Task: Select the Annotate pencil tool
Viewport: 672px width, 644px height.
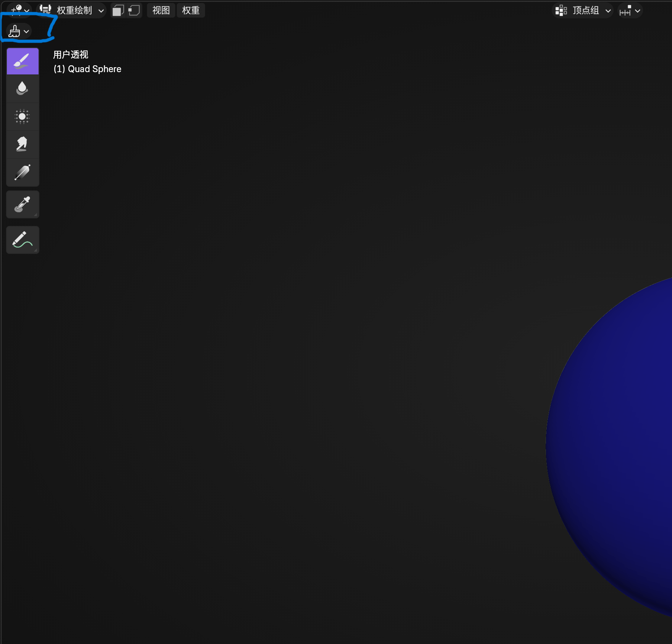Action: [x=23, y=240]
